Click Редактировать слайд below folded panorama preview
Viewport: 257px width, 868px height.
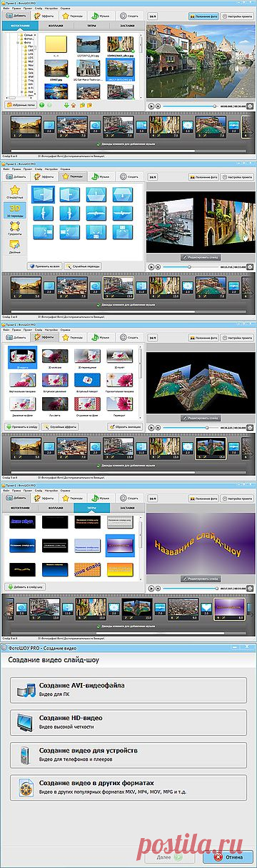click(201, 417)
